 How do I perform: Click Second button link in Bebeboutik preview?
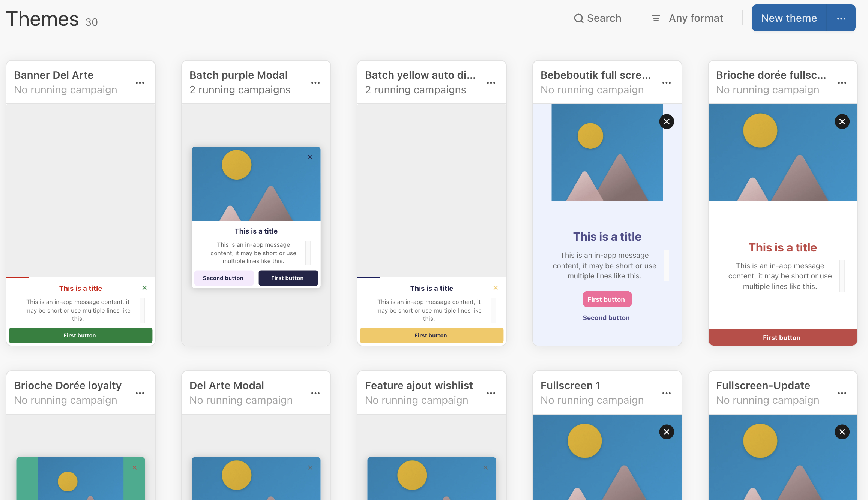pyautogui.click(x=606, y=318)
